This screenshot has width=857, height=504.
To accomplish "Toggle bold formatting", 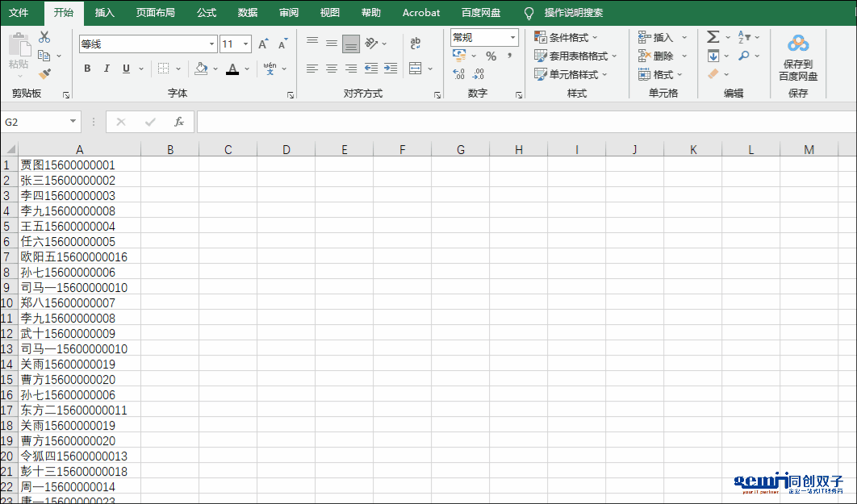I will point(87,69).
